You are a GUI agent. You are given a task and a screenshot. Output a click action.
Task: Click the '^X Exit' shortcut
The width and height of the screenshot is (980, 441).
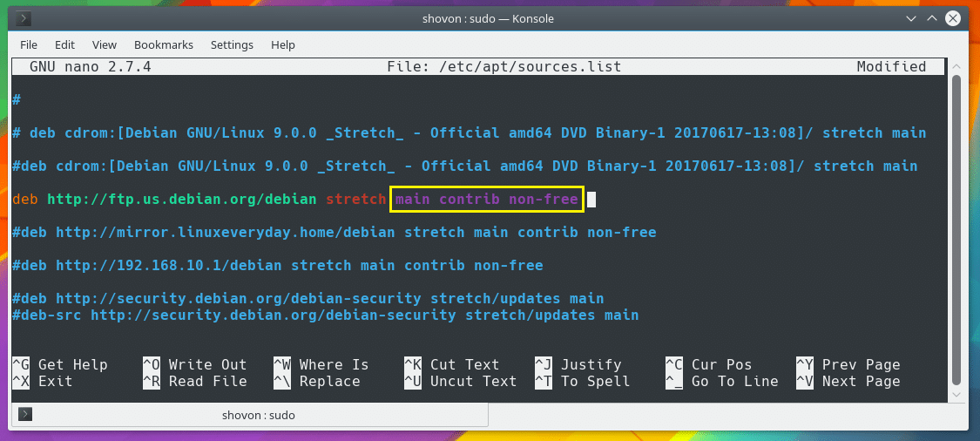tap(43, 381)
